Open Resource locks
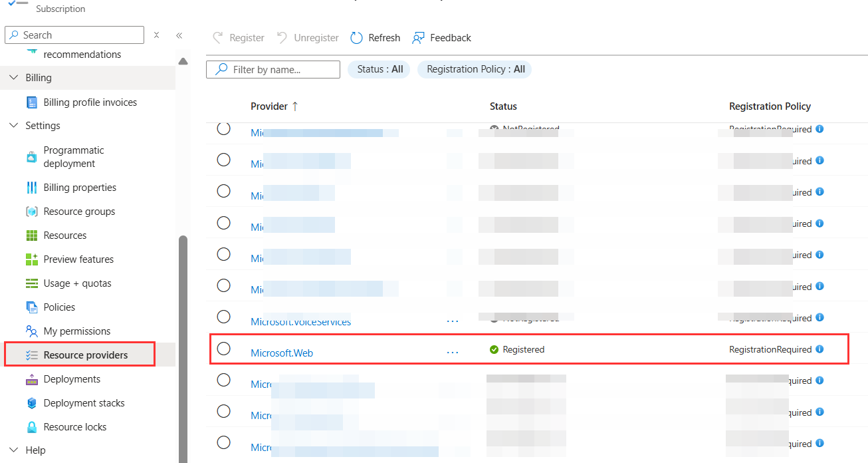This screenshot has height=463, width=868. pyautogui.click(x=75, y=427)
